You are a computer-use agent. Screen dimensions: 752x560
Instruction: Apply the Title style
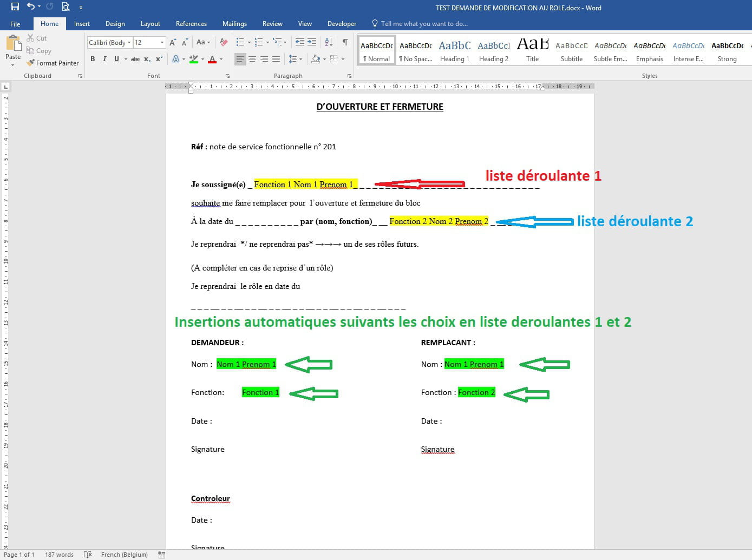pos(533,51)
